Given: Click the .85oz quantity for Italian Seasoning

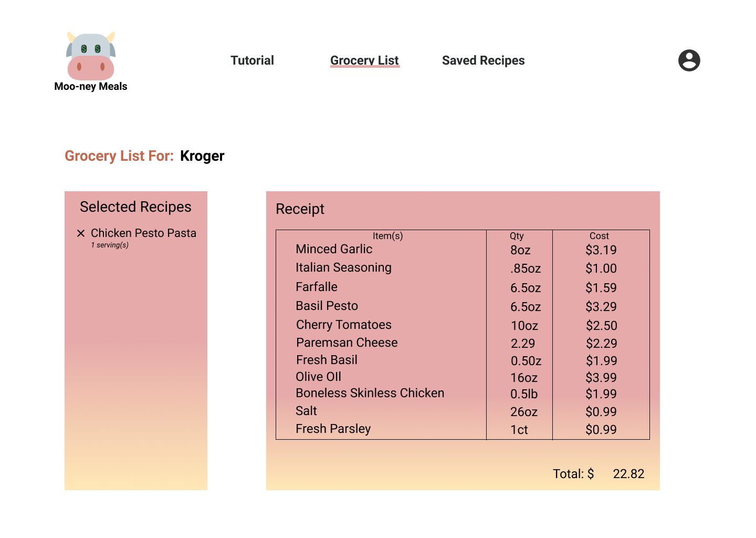Looking at the screenshot, I should tap(526, 268).
